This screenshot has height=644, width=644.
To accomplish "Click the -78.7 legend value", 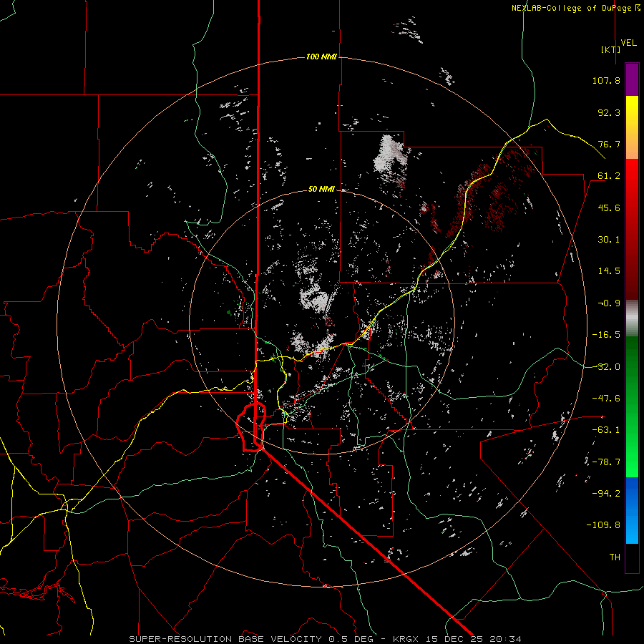I will pyautogui.click(x=606, y=462).
